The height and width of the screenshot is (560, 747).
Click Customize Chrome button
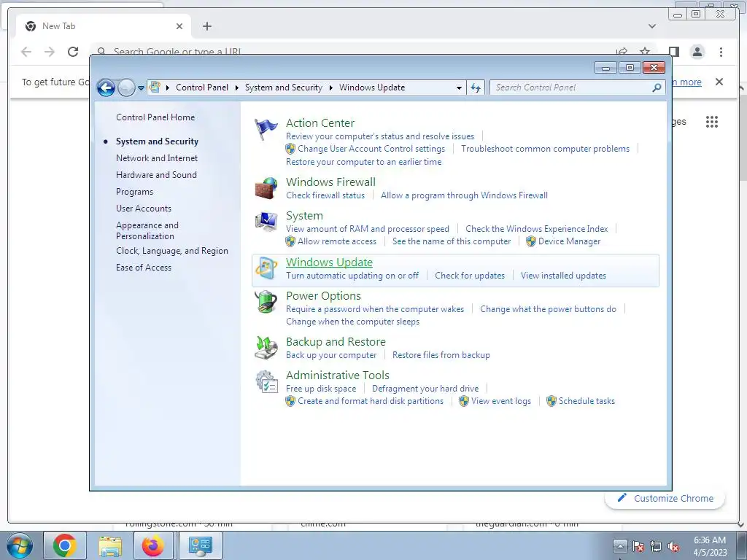(665, 498)
